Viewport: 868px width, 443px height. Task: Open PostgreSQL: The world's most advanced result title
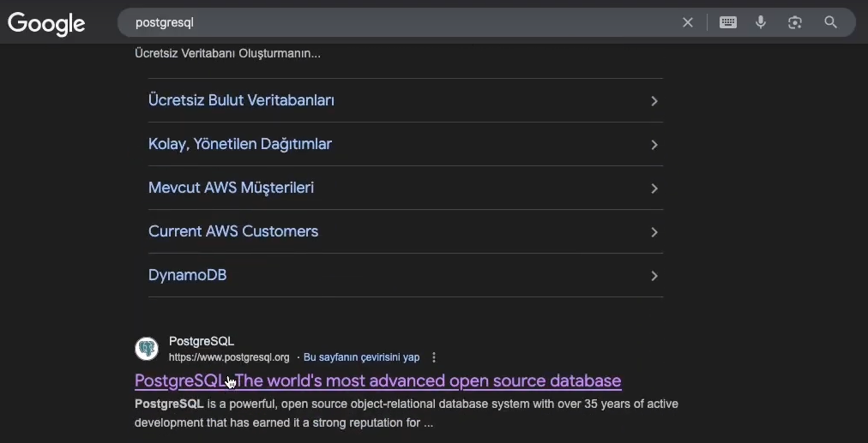pos(377,380)
